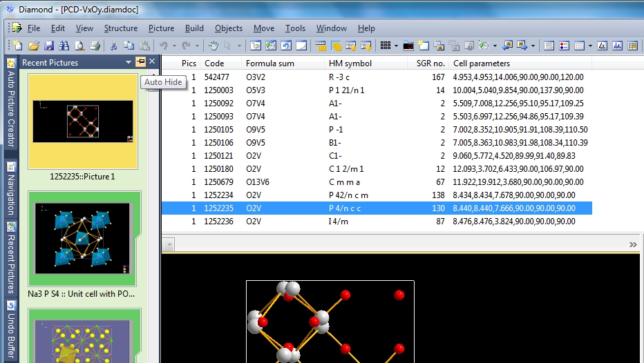
Task: Click the Print icon in toolbar
Action: (95, 46)
